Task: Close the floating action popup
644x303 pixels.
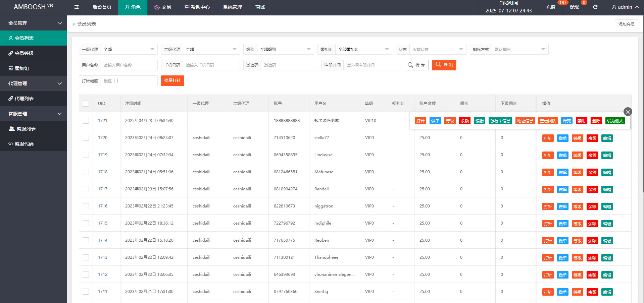Action: (x=628, y=112)
